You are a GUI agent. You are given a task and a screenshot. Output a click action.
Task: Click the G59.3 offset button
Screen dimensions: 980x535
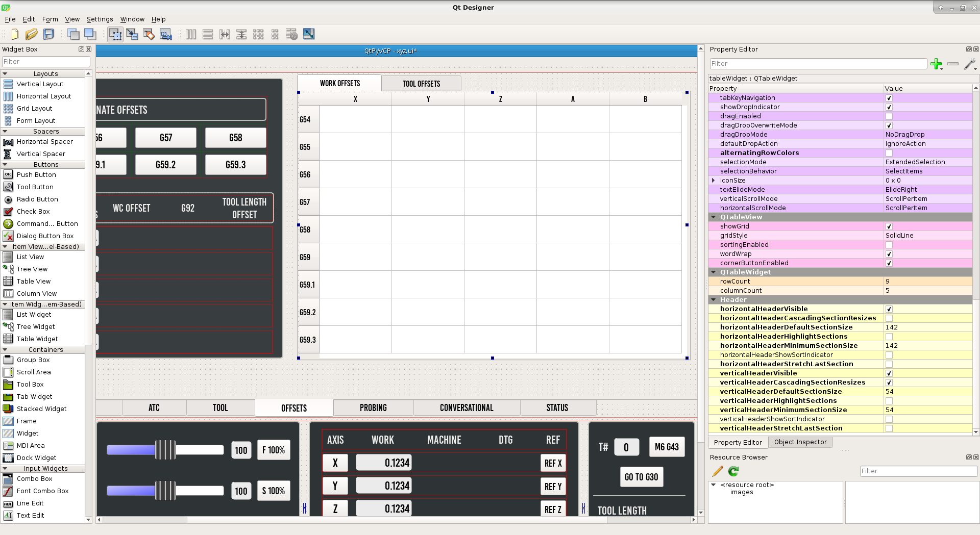click(236, 165)
